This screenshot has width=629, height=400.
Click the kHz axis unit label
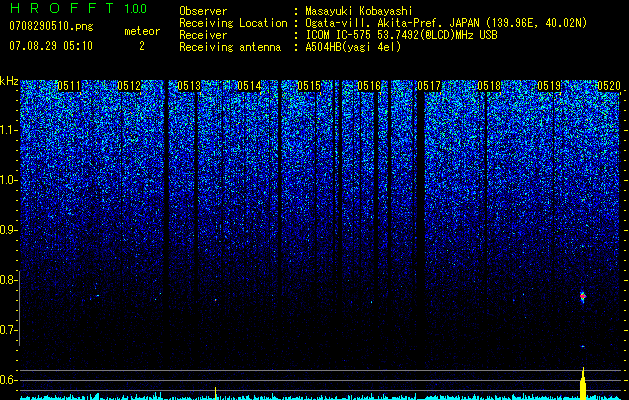pos(9,81)
